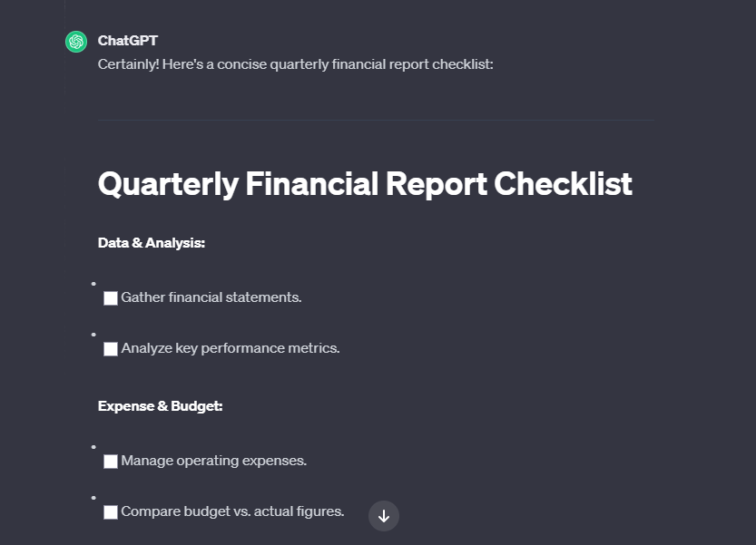The width and height of the screenshot is (756, 545).
Task: Click the bullet dot above Gather financial statements
Action: tap(93, 284)
